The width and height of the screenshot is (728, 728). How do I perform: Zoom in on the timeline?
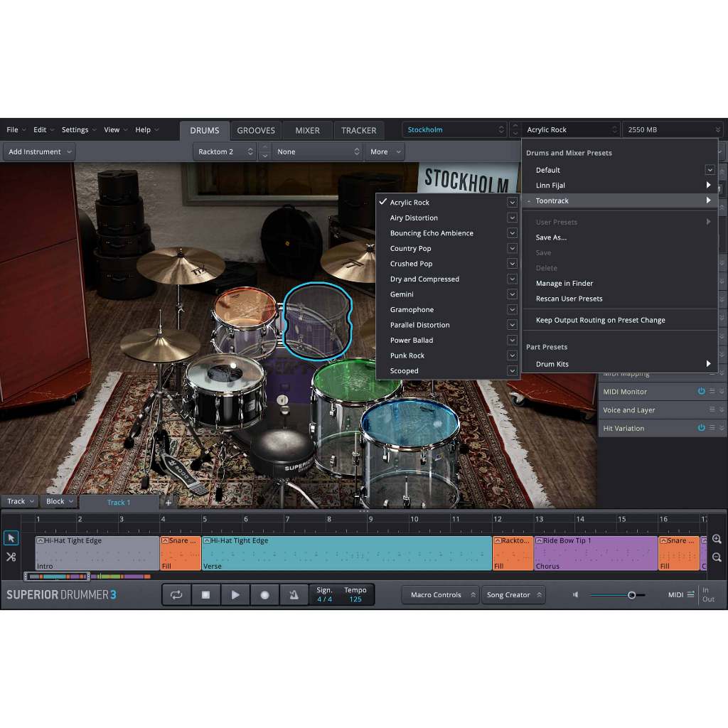click(717, 540)
